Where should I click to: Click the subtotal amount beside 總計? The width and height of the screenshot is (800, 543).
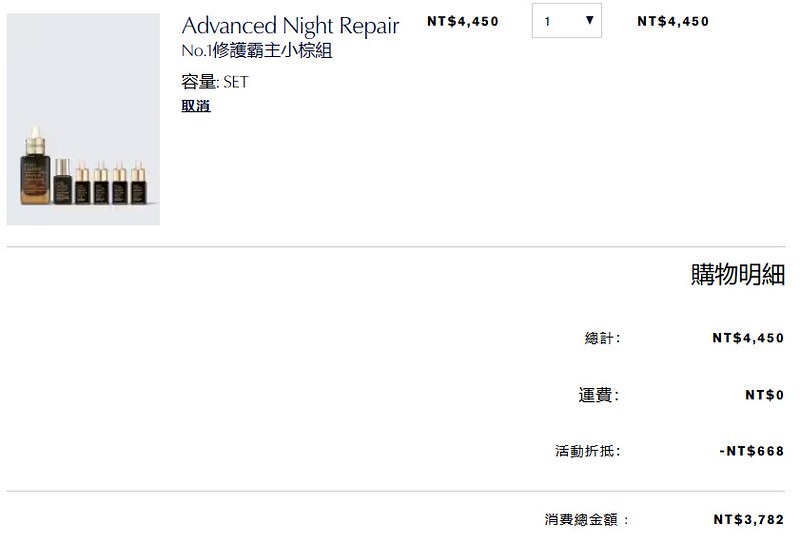coord(748,339)
